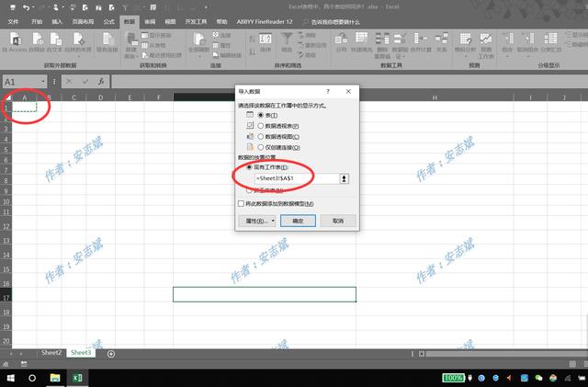
Task: Switch to the 开始 (Home) ribbon tab
Action: coord(37,22)
